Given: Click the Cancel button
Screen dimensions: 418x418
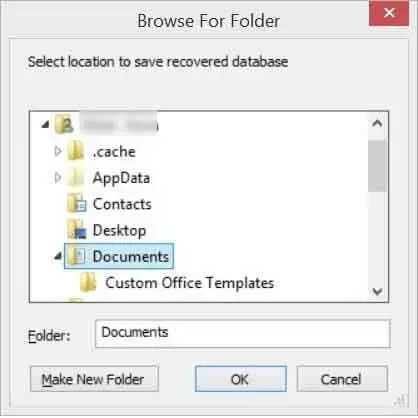Looking at the screenshot, I should coord(342,379).
